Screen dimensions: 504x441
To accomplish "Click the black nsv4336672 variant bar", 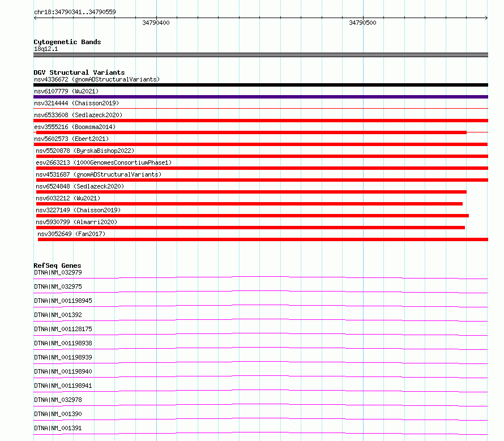I will click(260, 85).
